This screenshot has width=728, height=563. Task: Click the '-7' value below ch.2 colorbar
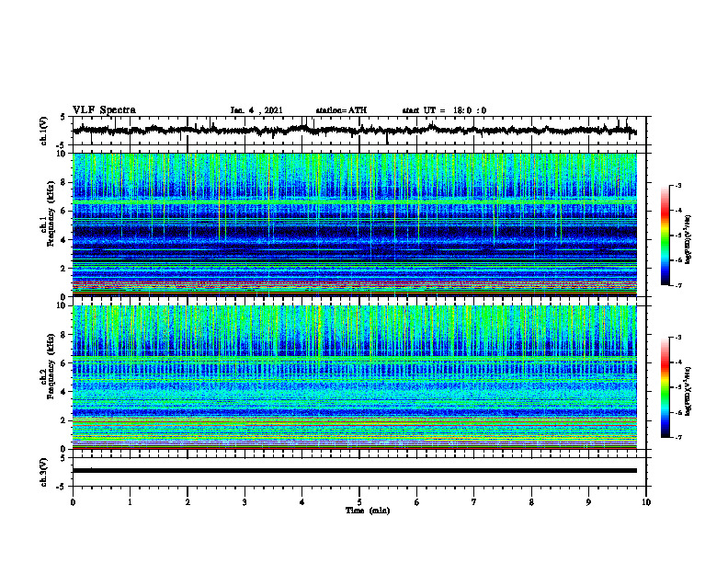click(x=677, y=437)
